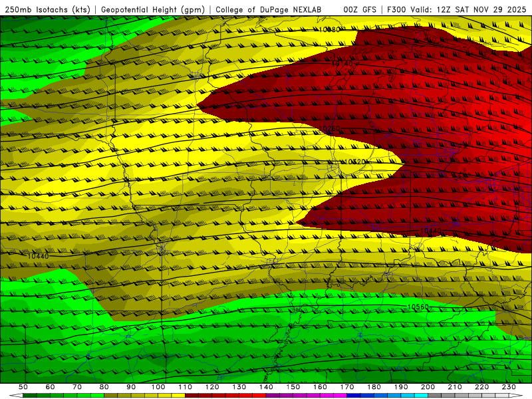Click the 100 kts colorbar label
532x399 pixels.
click(x=158, y=387)
